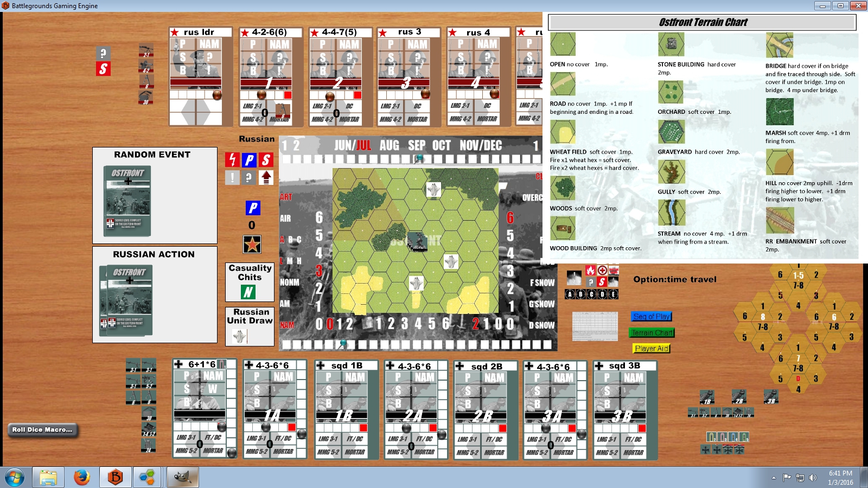Click the red lightning bolt marker

coord(232,160)
